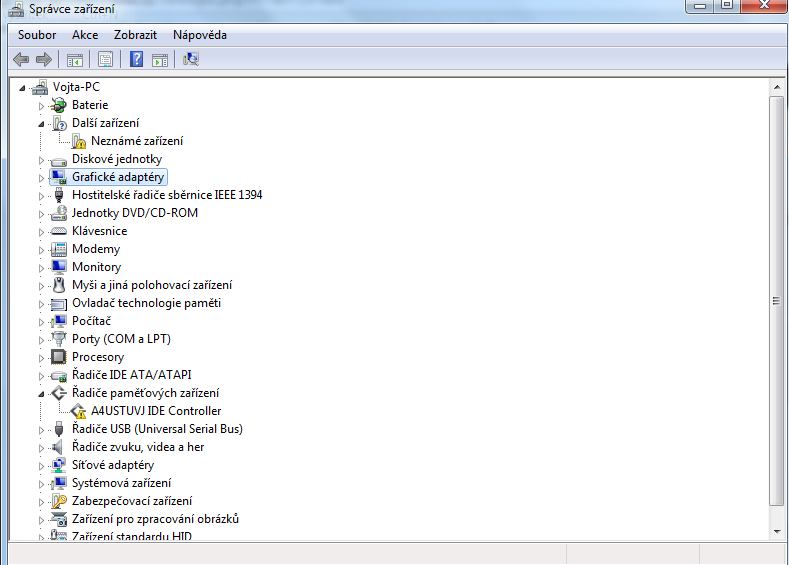This screenshot has width=789, height=565.
Task: Select Zařízení standardu HID row
Action: tap(132, 536)
